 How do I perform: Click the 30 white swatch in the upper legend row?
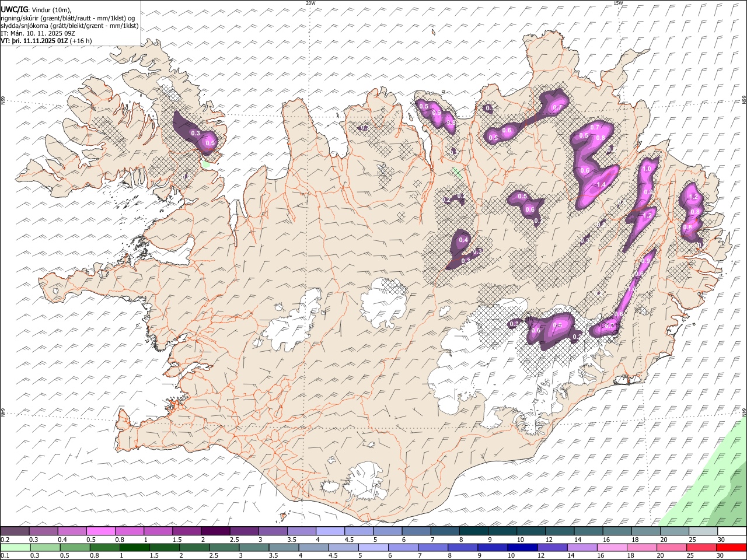[x=732, y=531]
